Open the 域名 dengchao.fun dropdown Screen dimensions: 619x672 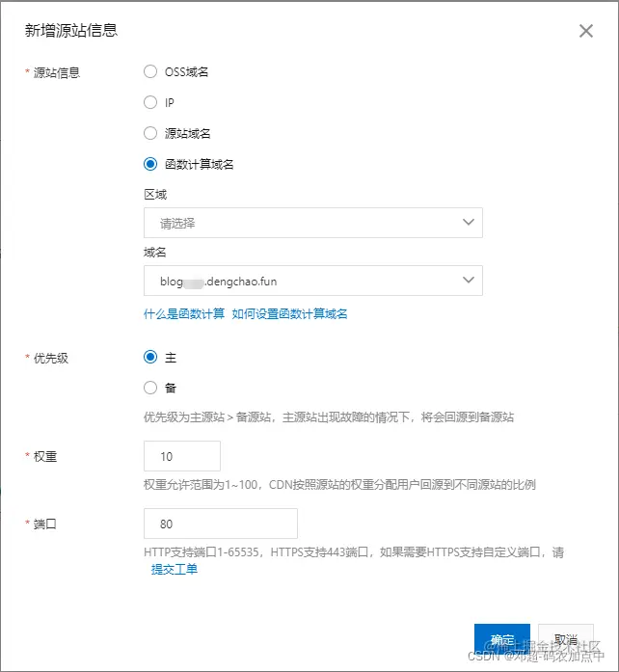click(313, 281)
